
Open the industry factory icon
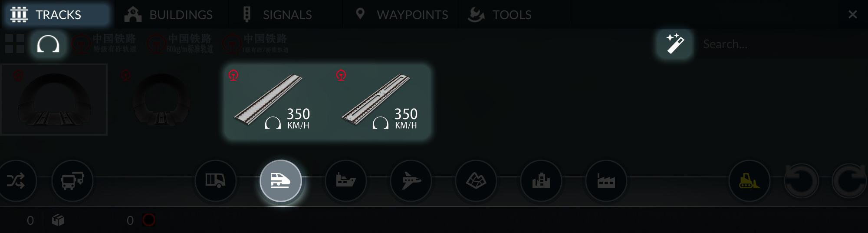(606, 181)
